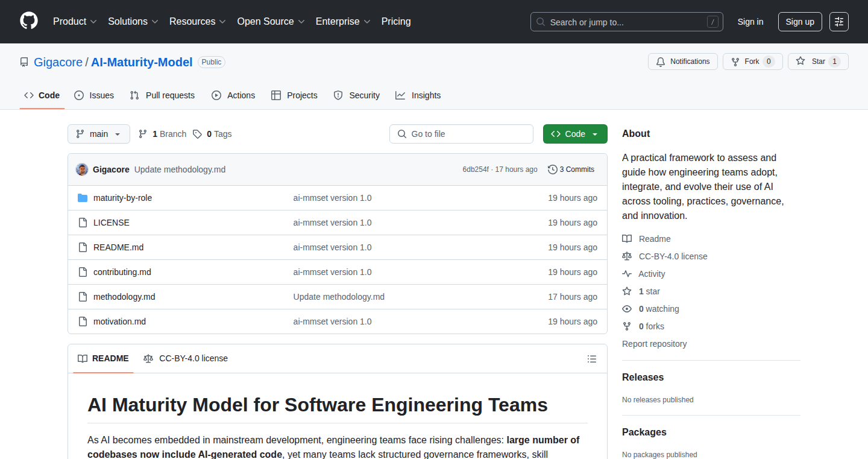868x459 pixels.
Task: View the 3 Commits history
Action: coord(571,169)
